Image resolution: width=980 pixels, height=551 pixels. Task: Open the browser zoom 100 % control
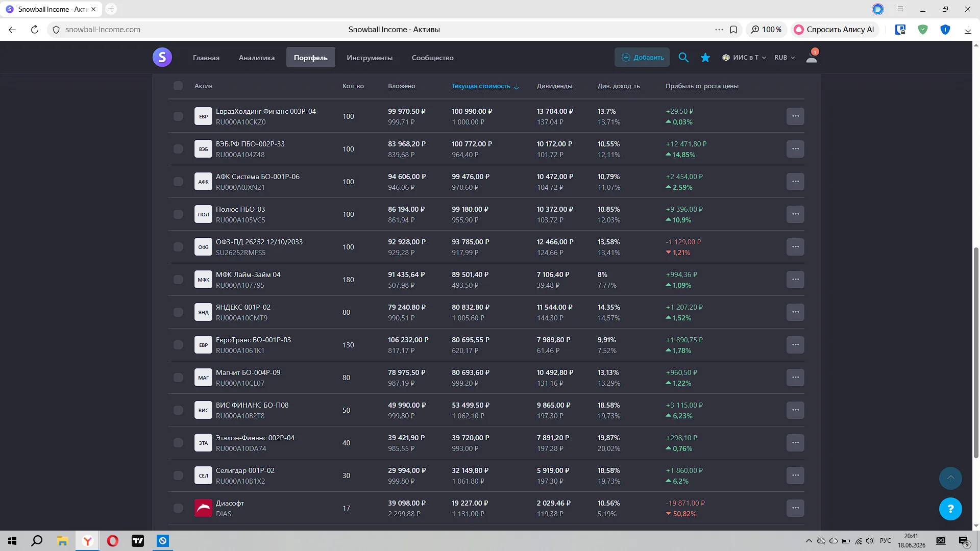click(x=766, y=30)
